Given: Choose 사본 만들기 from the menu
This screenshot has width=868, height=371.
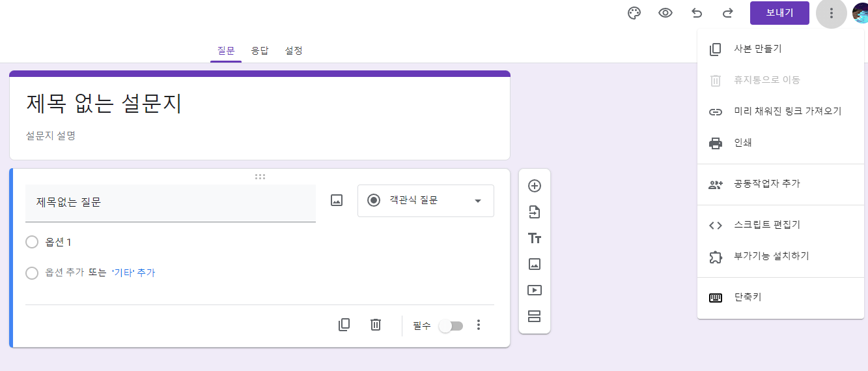Looking at the screenshot, I should click(x=781, y=49).
